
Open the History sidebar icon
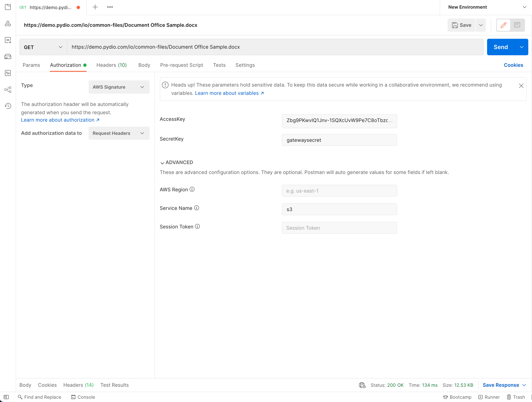pyautogui.click(x=8, y=106)
